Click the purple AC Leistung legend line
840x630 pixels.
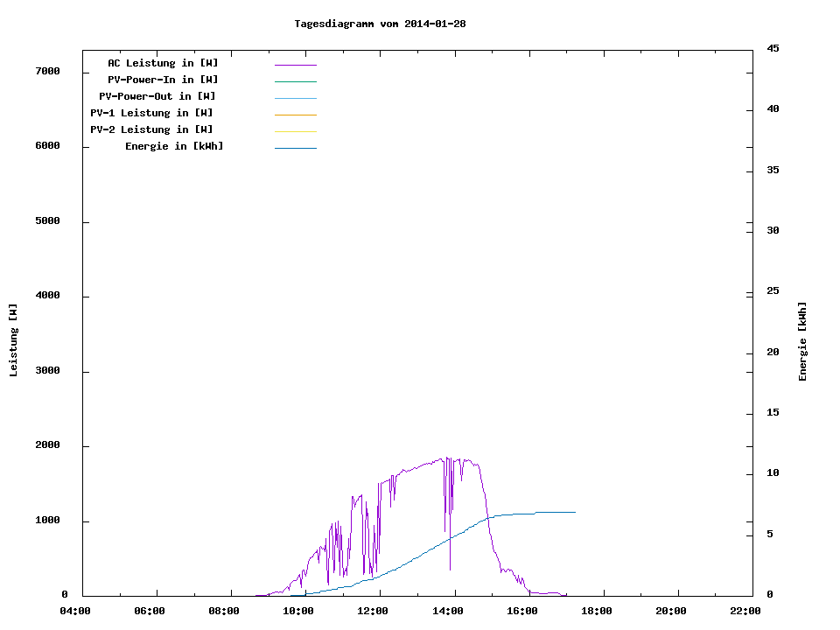295,65
